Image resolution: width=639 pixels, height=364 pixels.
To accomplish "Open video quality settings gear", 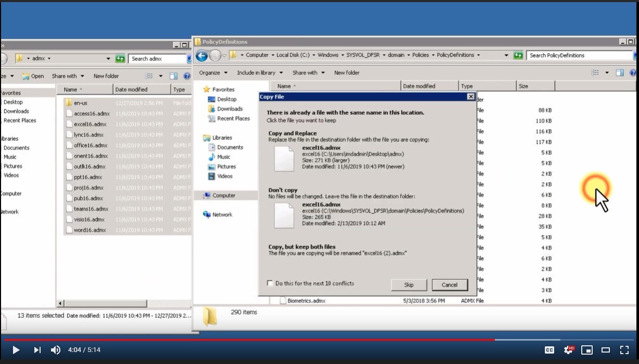I will point(568,350).
